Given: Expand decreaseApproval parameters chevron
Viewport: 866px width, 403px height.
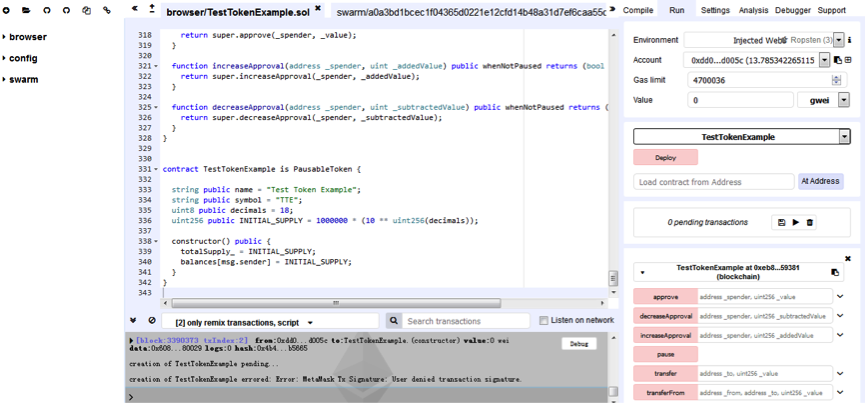Looking at the screenshot, I should (840, 316).
